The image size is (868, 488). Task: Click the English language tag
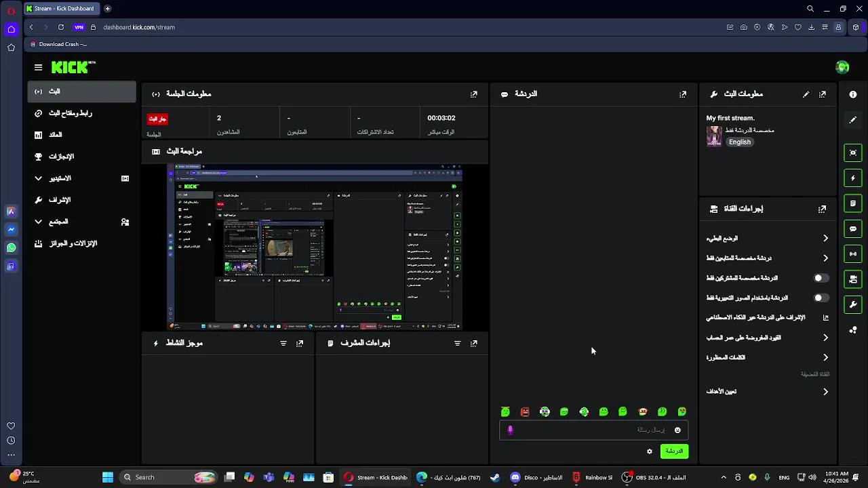[740, 142]
